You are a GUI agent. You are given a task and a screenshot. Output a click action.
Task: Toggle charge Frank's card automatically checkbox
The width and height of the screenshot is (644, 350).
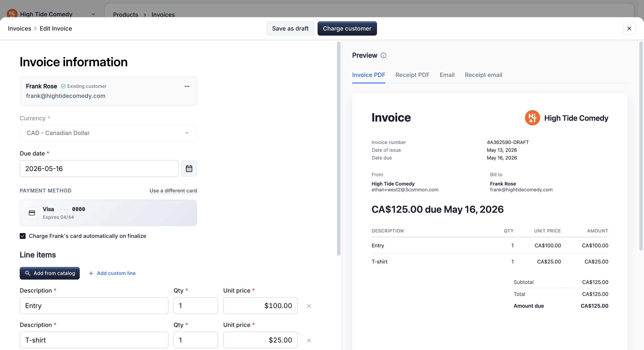[x=23, y=236]
